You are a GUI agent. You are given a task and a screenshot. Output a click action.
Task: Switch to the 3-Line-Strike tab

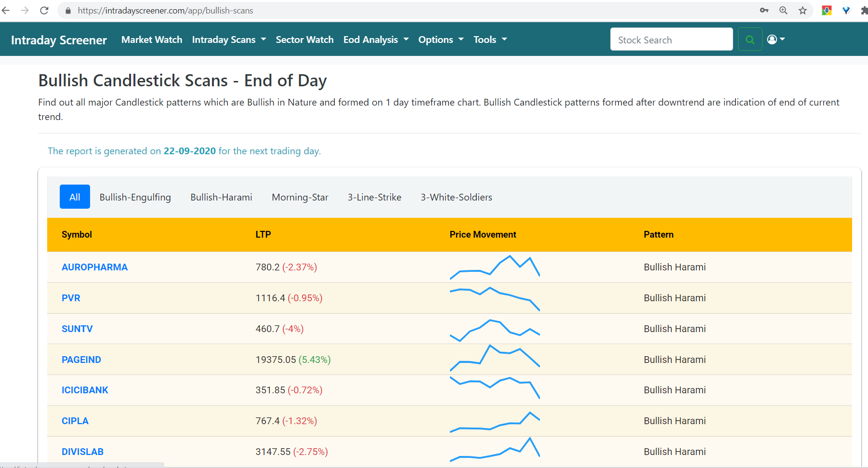pyautogui.click(x=374, y=197)
